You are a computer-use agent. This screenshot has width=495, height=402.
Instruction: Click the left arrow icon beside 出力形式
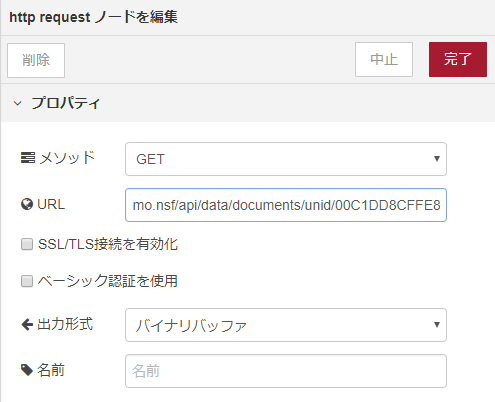pos(27,324)
